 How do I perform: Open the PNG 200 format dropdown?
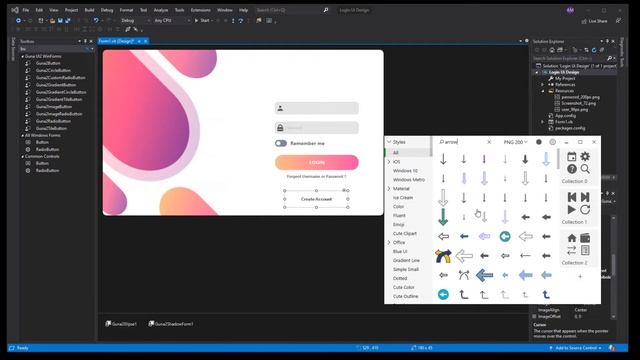point(516,142)
